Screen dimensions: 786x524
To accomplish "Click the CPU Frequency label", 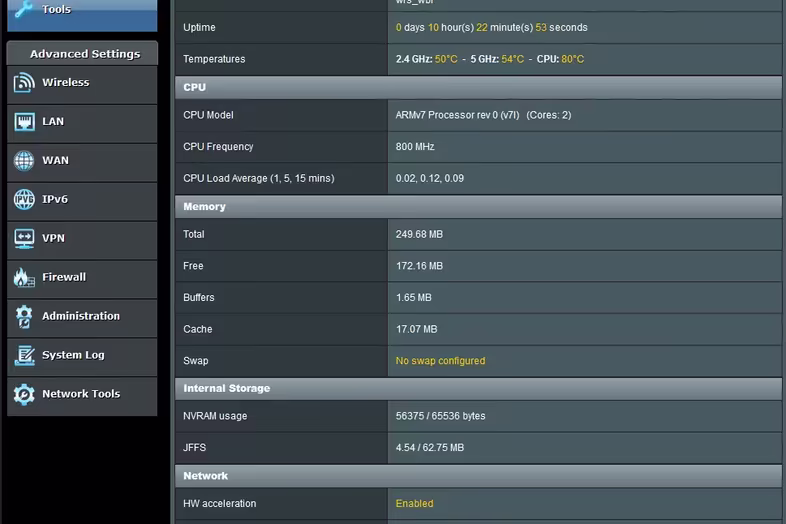I will (218, 147).
